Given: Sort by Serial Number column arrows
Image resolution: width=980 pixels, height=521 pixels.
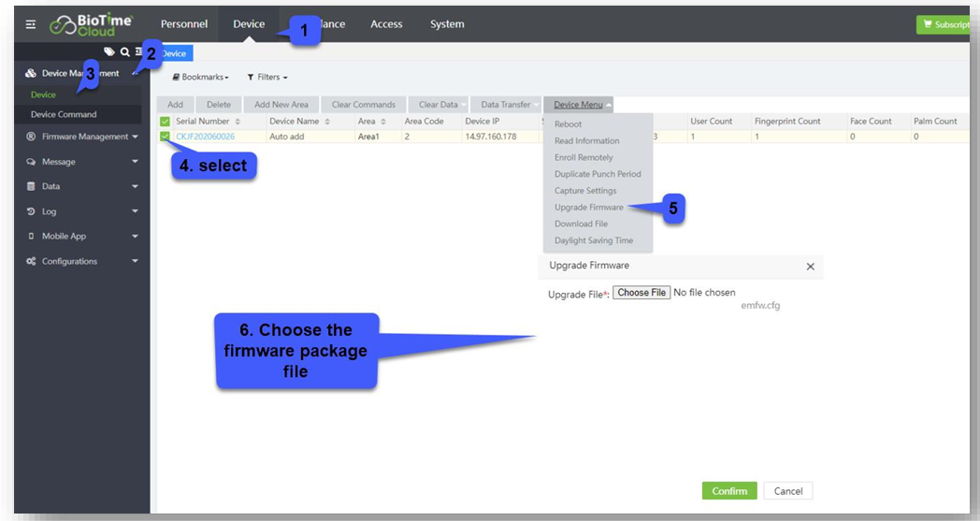Looking at the screenshot, I should coord(238,122).
